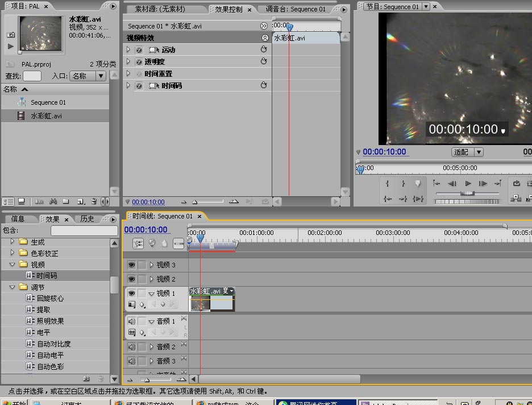Go to previous edit point in program monitor
The width and height of the screenshot is (532, 405).
tap(437, 184)
